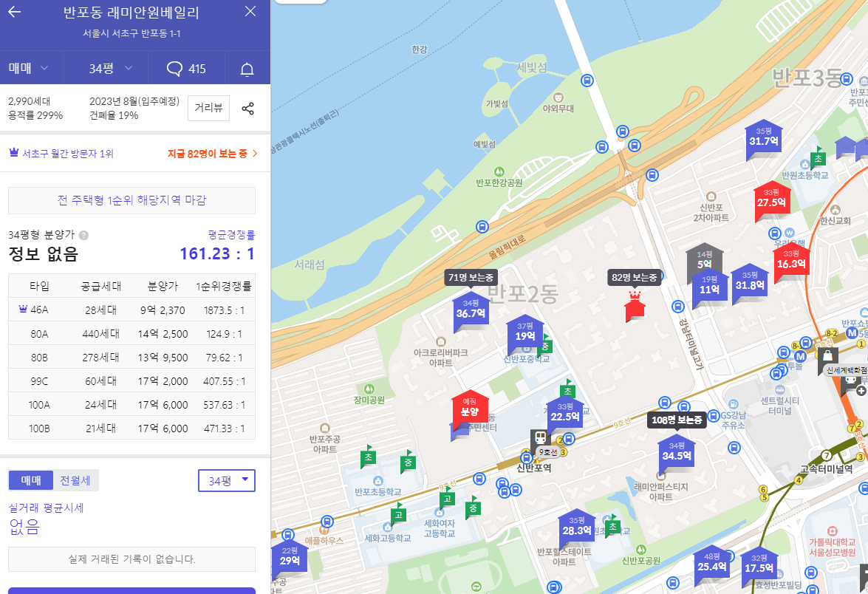Viewport: 868px width, 594px height.
Task: Tap the notification bell icon
Action: pyautogui.click(x=247, y=69)
